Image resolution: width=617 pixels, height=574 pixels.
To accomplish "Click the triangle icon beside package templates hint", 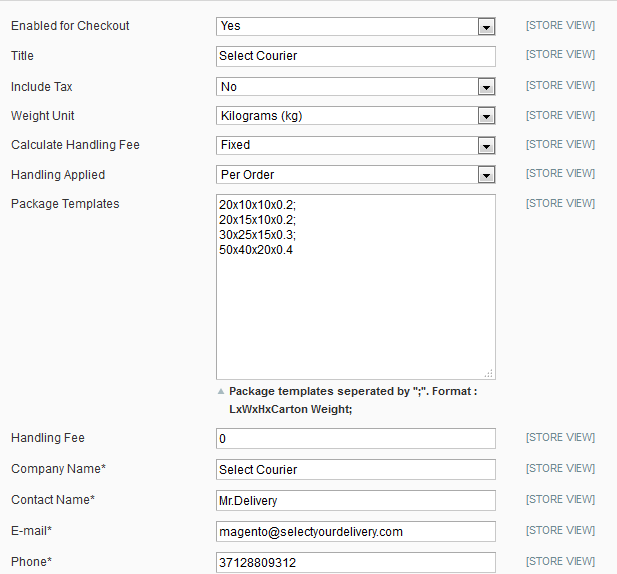I will (221, 392).
